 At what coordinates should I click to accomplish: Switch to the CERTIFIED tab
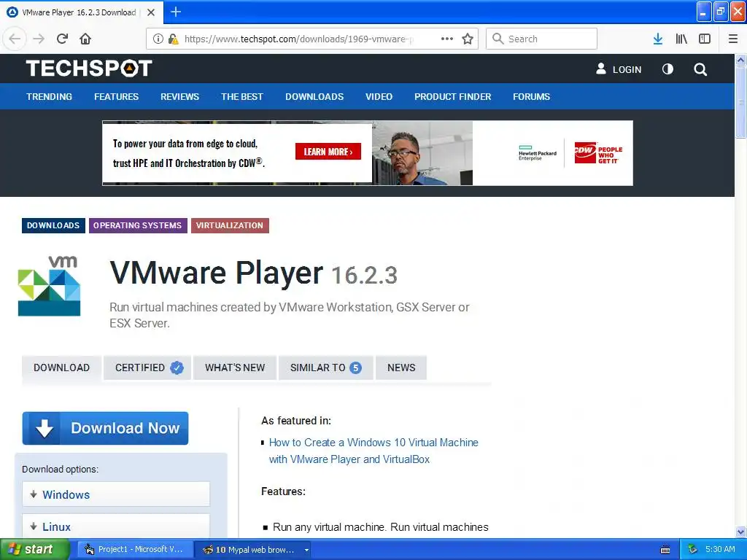tap(147, 367)
